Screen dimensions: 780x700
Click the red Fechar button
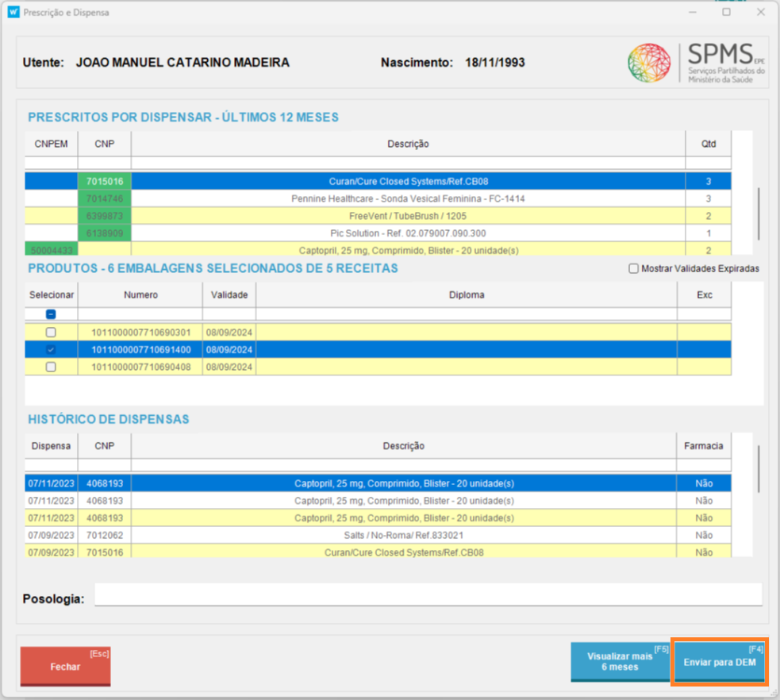tap(65, 666)
